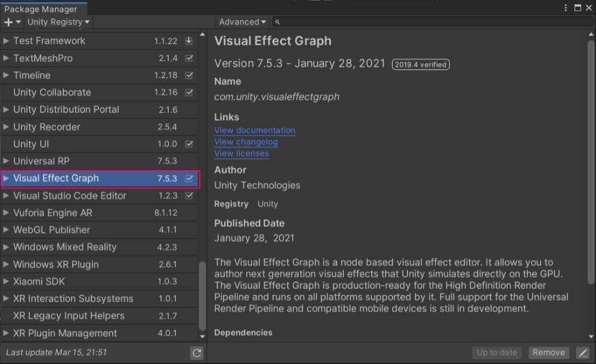Select the Package Manager tab
The image size is (596, 364).
point(41,9)
